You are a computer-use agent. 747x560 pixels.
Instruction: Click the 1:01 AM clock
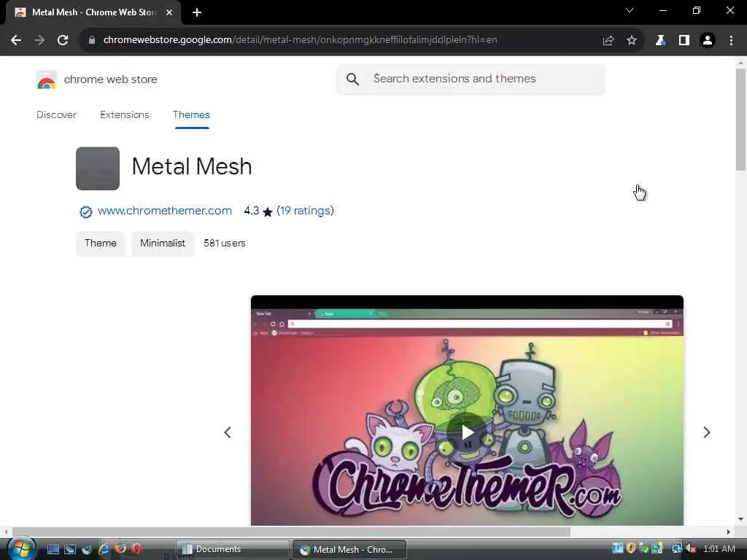tap(719, 549)
